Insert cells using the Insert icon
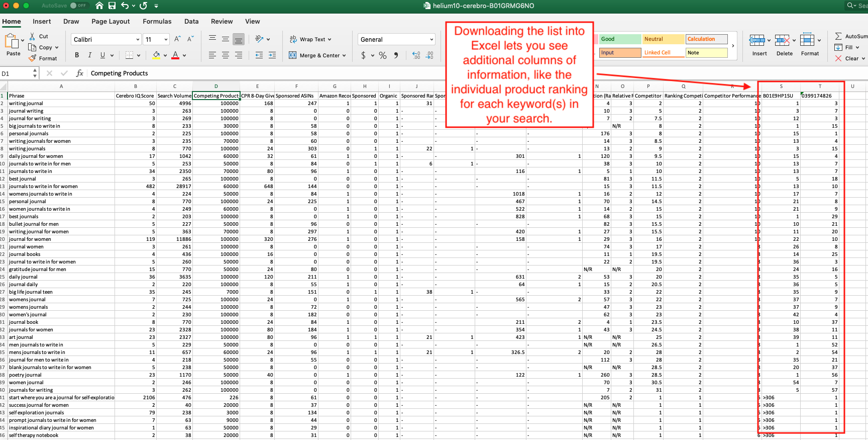868x440 pixels. point(757,40)
